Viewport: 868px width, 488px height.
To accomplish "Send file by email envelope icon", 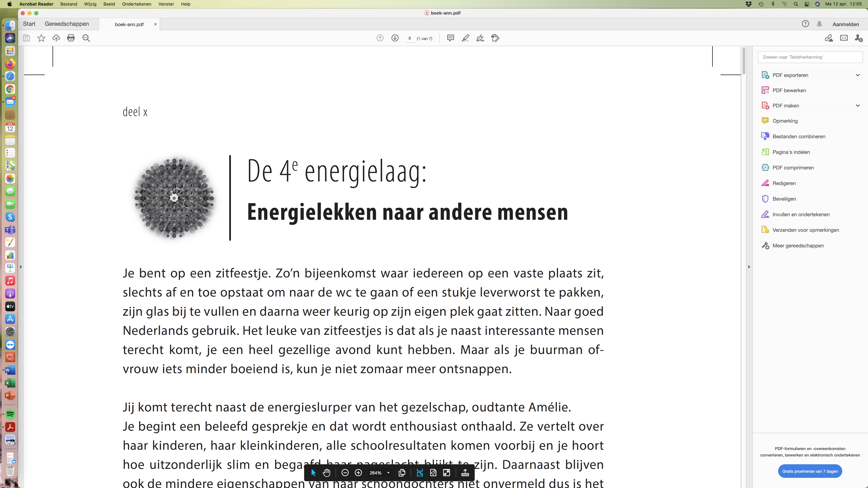I will coord(844,38).
